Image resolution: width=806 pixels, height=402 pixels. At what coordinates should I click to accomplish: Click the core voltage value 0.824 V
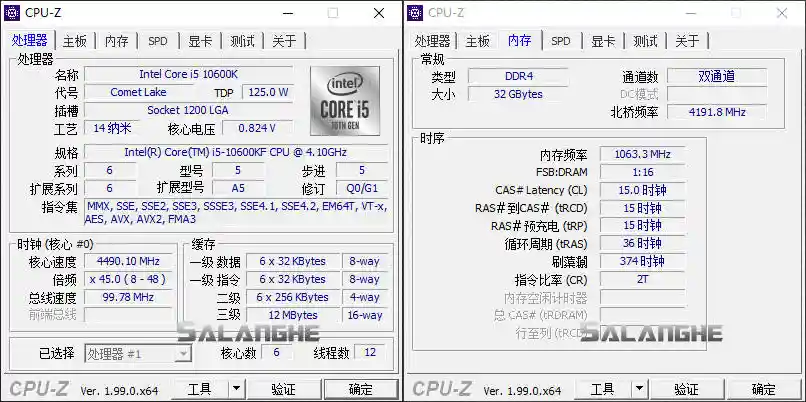[258, 128]
